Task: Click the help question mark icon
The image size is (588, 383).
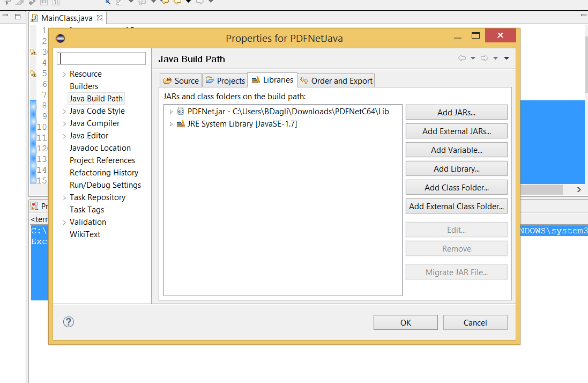Action: pos(68,322)
